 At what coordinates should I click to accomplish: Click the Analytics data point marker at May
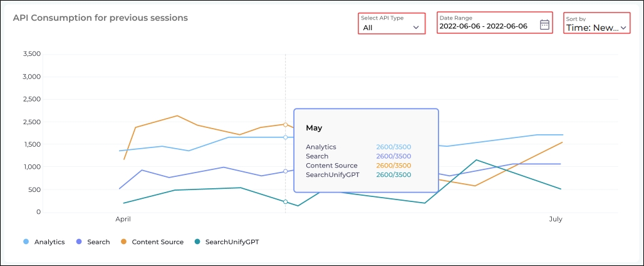click(286, 137)
